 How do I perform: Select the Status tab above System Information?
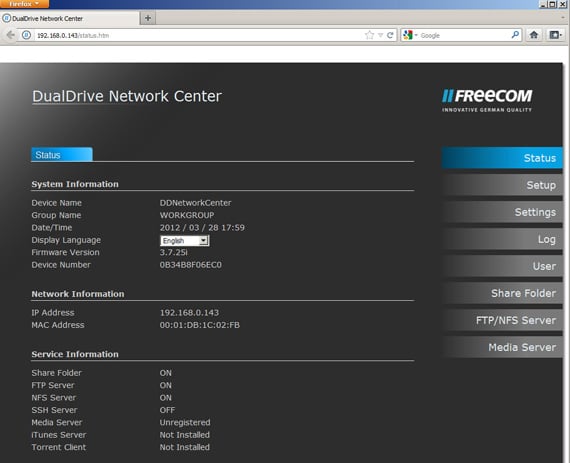pyautogui.click(x=62, y=154)
